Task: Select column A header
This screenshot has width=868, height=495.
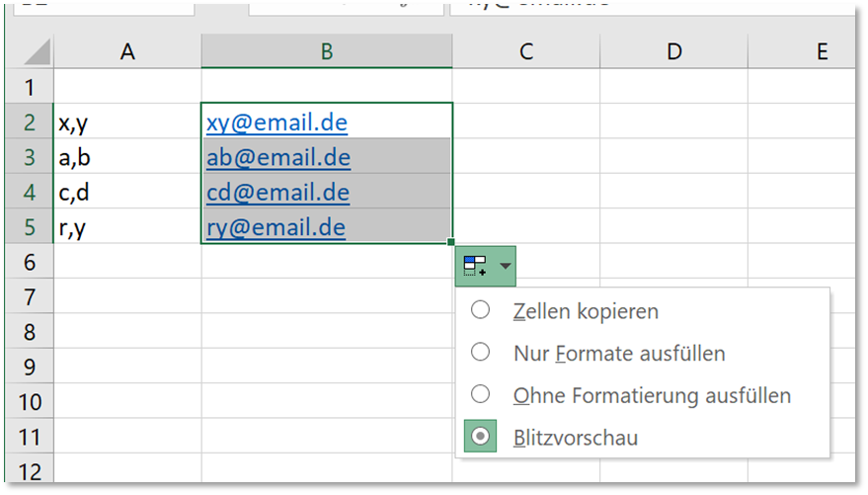Action: [x=127, y=51]
